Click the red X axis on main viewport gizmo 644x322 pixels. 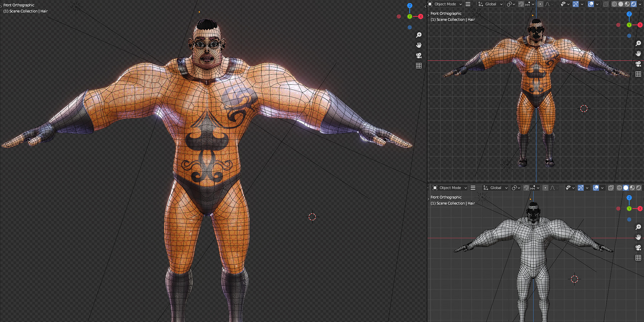(x=420, y=16)
